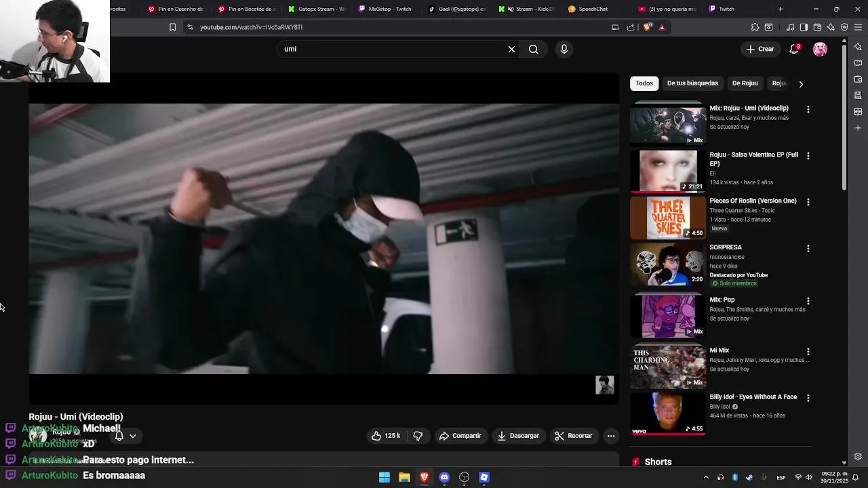The height and width of the screenshot is (488, 868).
Task: Open options for Rojuu - Salsa Valentina EP
Action: click(x=808, y=156)
